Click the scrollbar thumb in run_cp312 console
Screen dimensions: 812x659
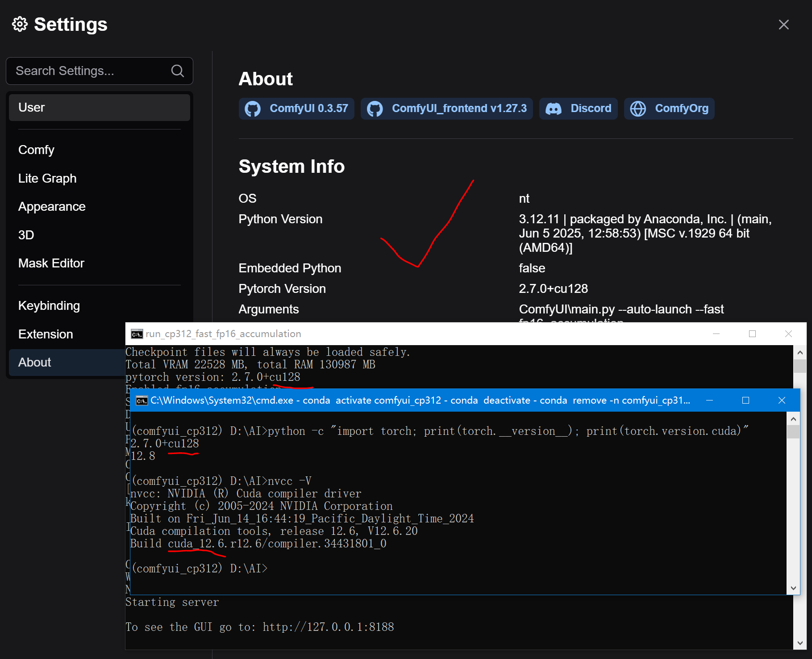click(800, 366)
